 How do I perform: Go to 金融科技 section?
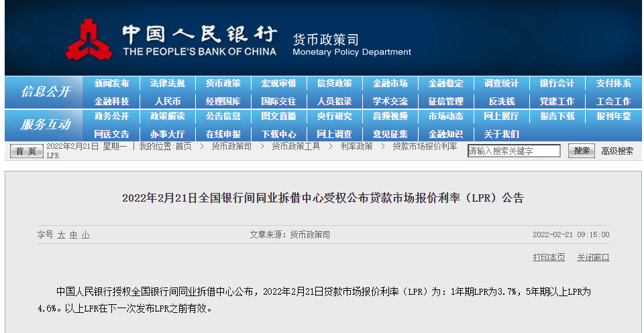pos(112,101)
